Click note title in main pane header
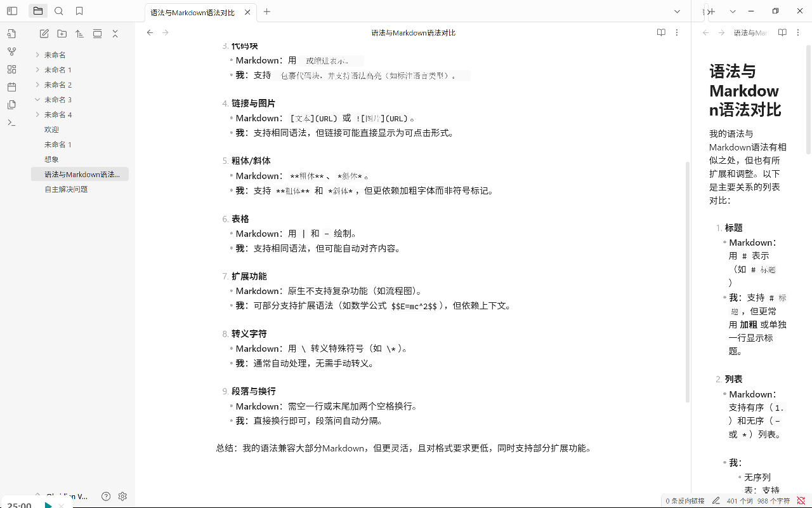812x508 pixels. point(413,33)
